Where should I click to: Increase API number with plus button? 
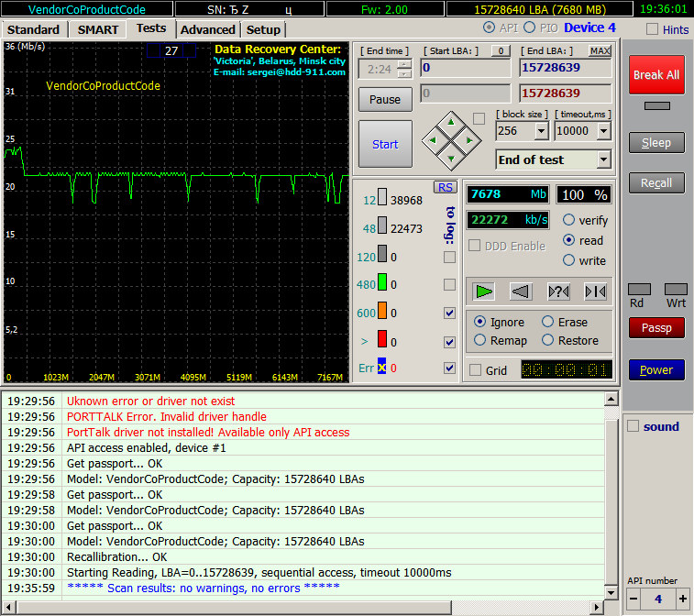[x=681, y=598]
